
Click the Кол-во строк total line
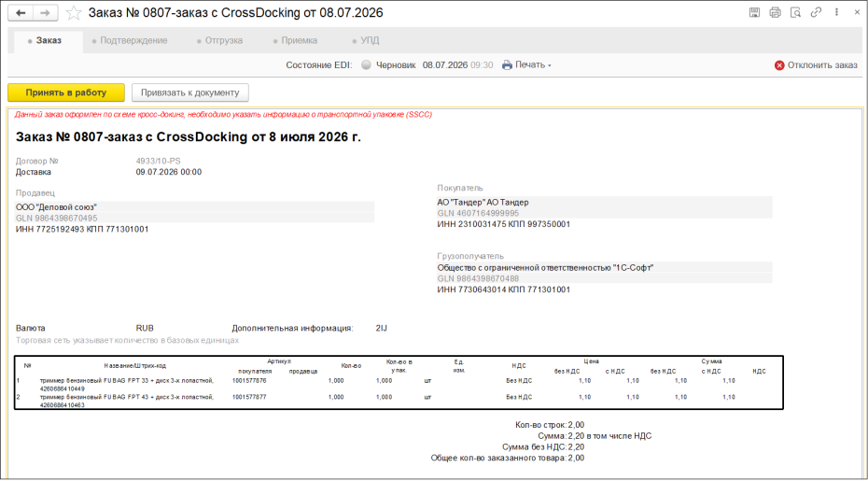click(x=549, y=425)
